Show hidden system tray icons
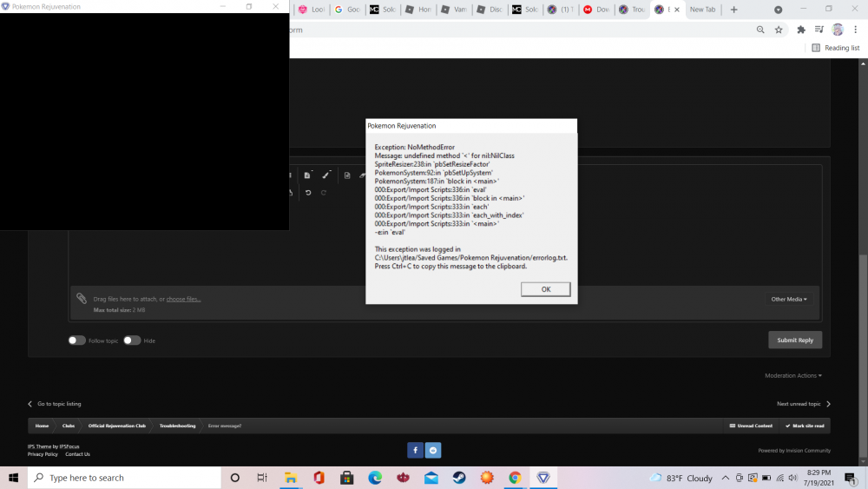This screenshot has width=868, height=489. pyautogui.click(x=725, y=478)
